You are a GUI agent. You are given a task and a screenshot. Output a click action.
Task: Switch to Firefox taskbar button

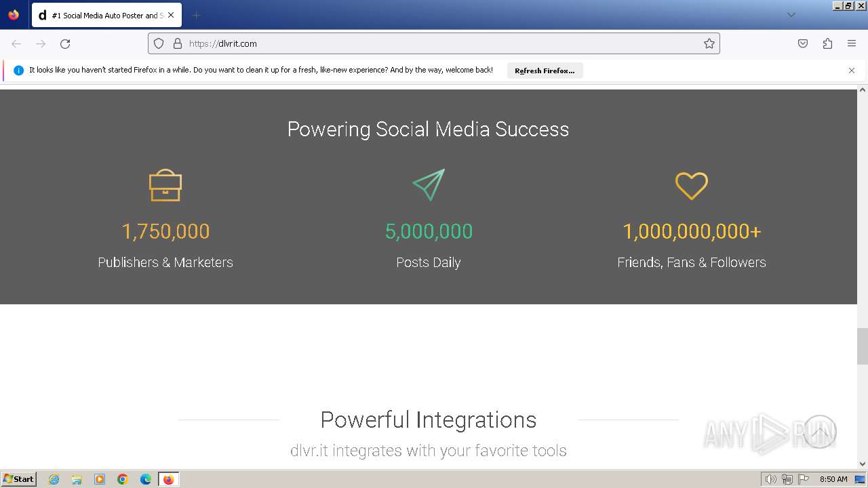[168, 479]
